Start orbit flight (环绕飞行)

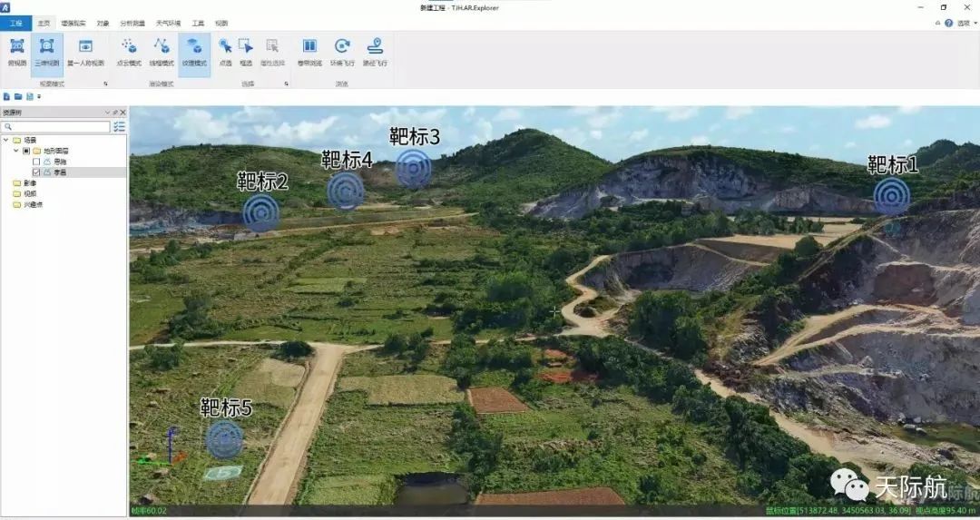point(342,51)
